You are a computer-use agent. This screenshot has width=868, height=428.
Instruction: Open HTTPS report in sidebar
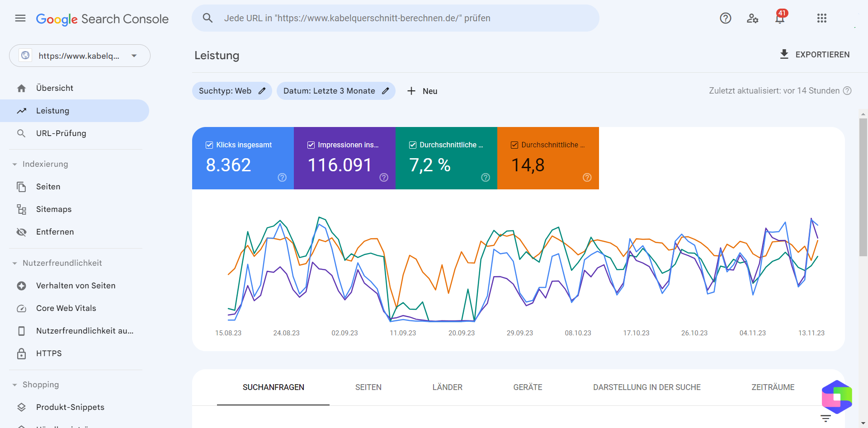(x=75, y=353)
